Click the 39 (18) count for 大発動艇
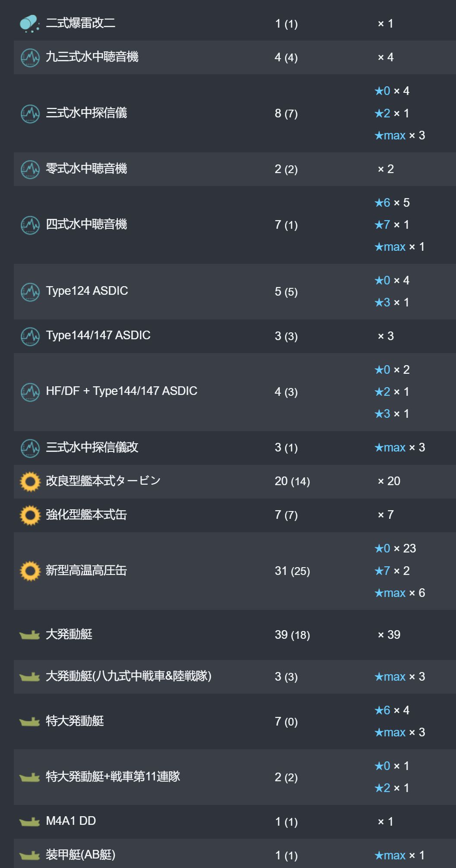 [x=292, y=635]
